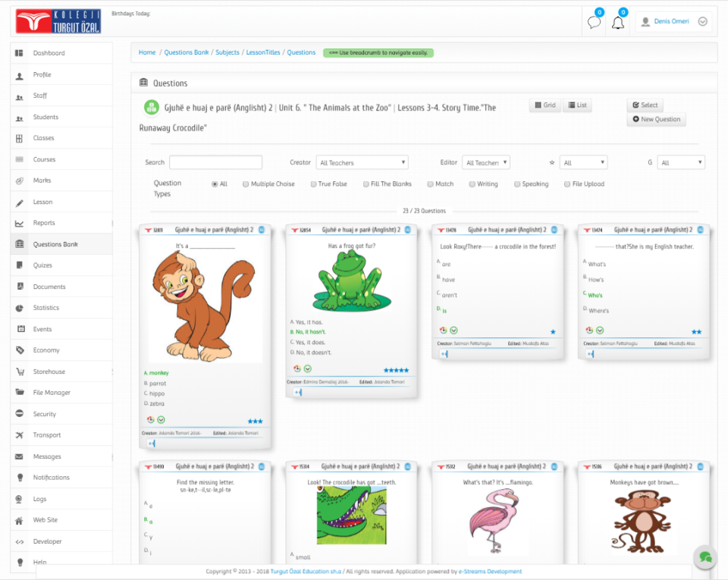This screenshot has height=580, width=728.
Task: Click the green check-circle icon on frog card
Action: coord(308,369)
